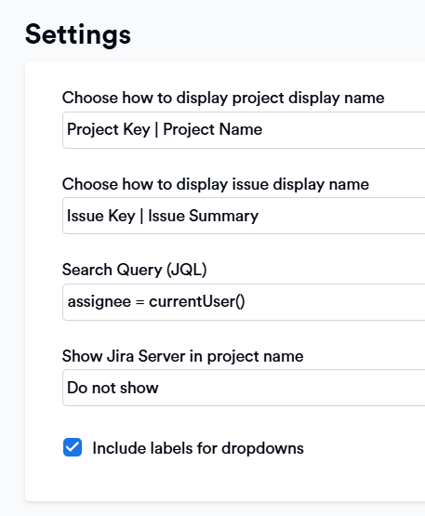Viewport: 425px width, 516px height.
Task: Click the 'Show Jira Server in project name' label
Action: (x=183, y=356)
